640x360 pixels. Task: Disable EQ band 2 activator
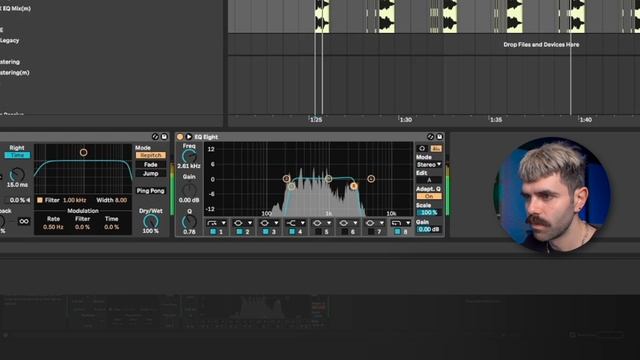(239, 231)
